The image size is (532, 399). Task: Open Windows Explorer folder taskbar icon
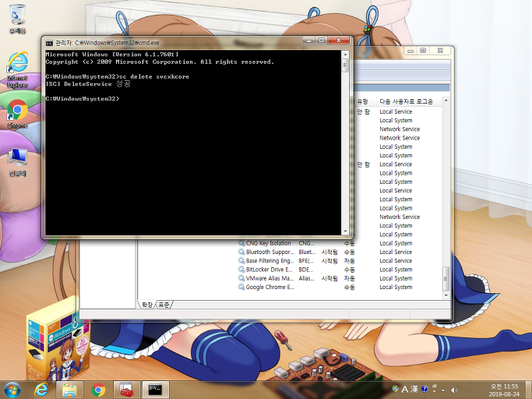[69, 390]
